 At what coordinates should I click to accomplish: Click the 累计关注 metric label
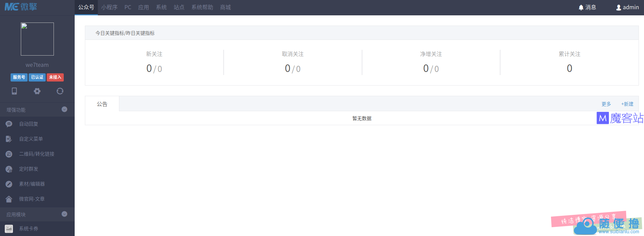(x=569, y=54)
